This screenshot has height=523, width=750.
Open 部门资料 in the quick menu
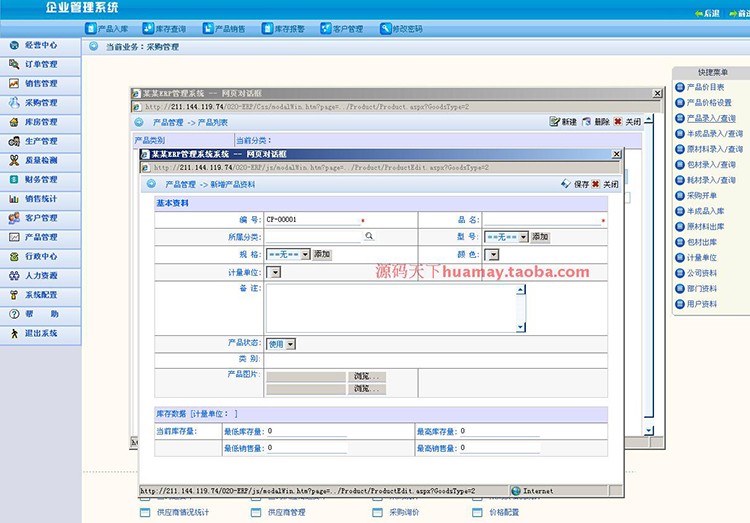tap(696, 289)
